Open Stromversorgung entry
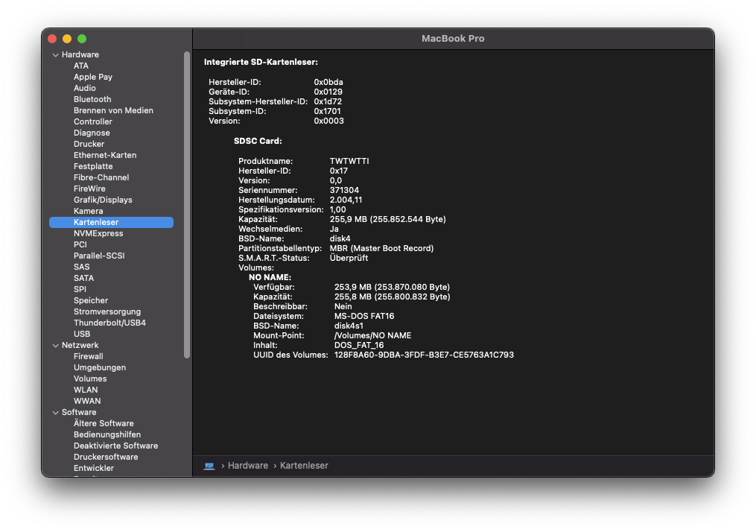 pos(107,311)
